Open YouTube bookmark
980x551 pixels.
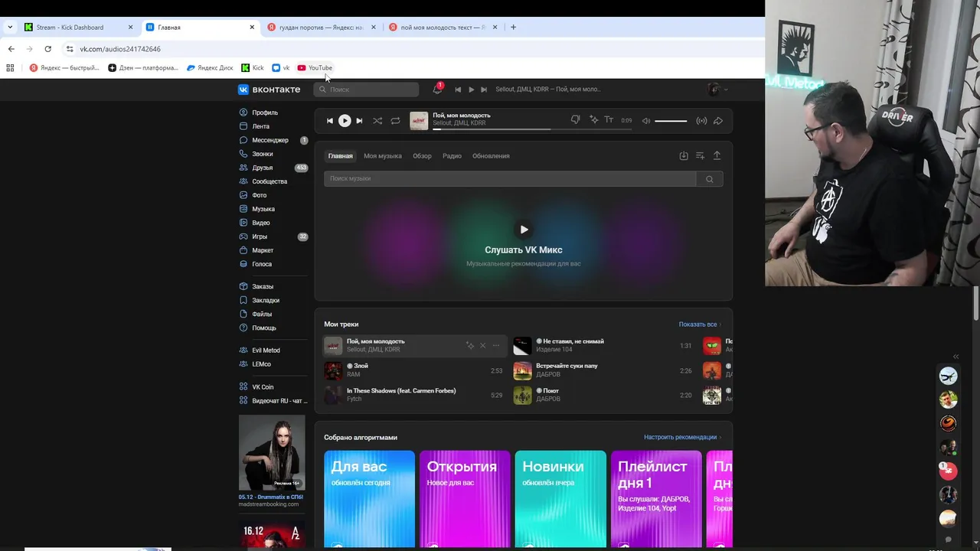click(x=315, y=68)
